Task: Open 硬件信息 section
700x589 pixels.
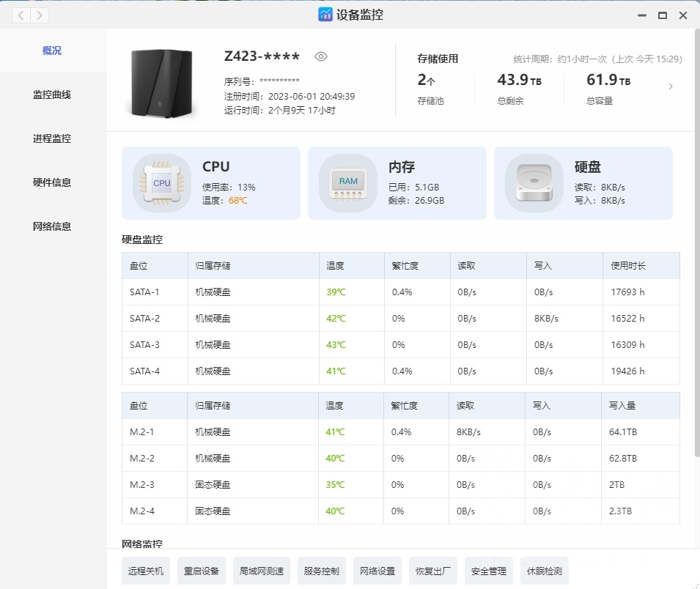Action: (52, 182)
